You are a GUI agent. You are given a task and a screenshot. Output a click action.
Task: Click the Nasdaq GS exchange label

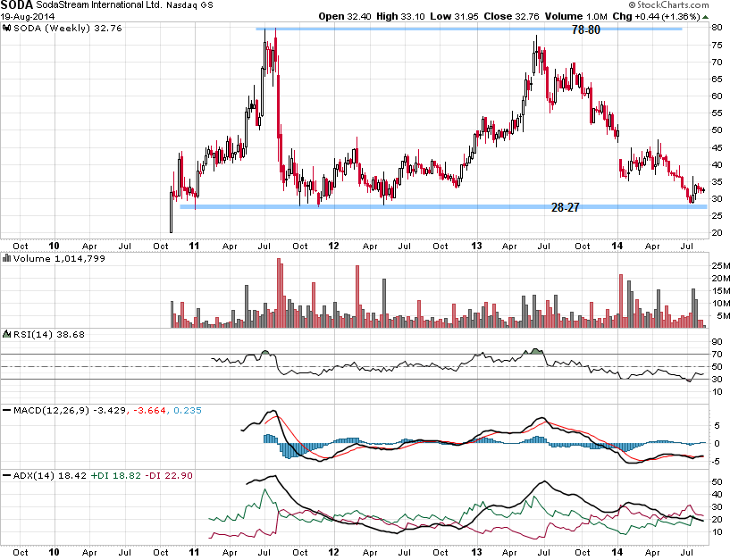click(189, 5)
